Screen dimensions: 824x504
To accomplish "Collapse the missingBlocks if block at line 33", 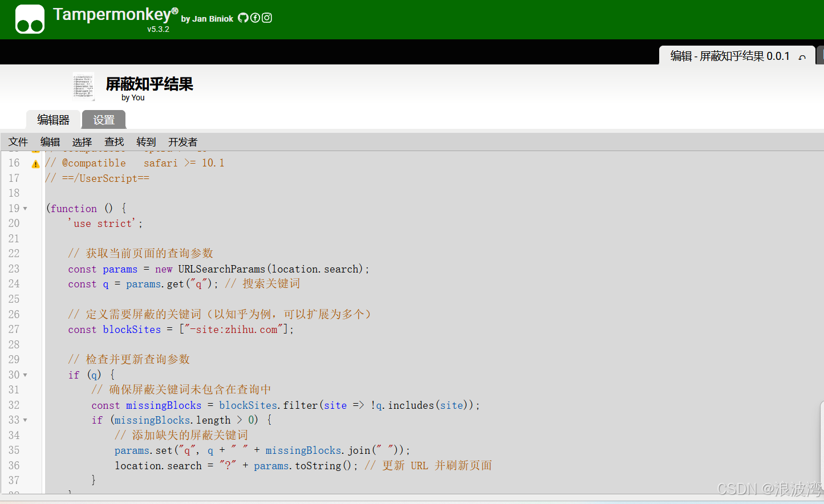I will coord(25,420).
